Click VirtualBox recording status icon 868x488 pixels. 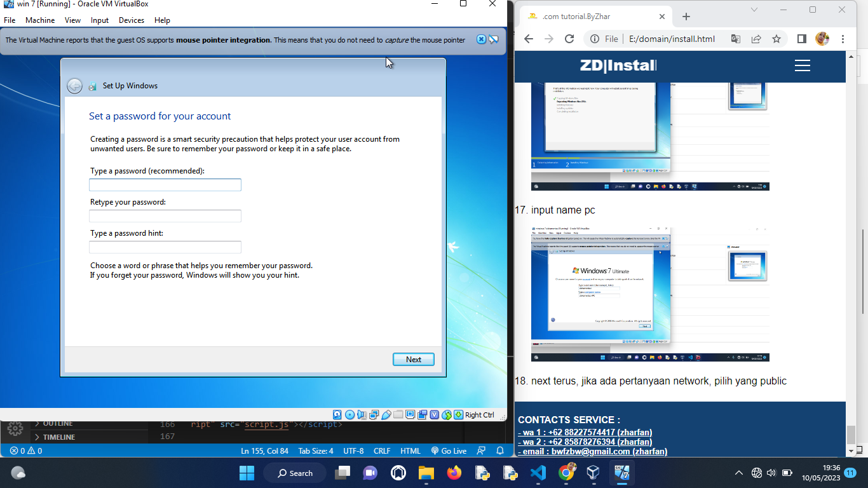point(423,415)
